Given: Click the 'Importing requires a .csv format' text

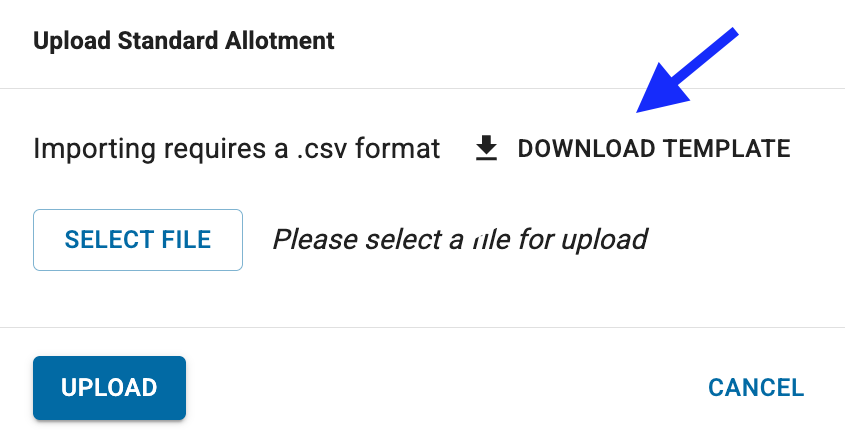Looking at the screenshot, I should [236, 149].
